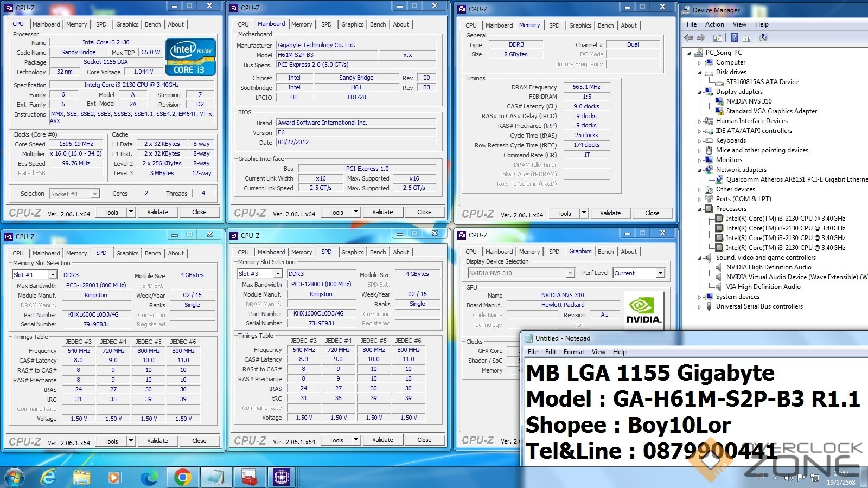Click Validate in the Intel Core i3 CPU window
The image size is (868, 488).
pos(157,212)
